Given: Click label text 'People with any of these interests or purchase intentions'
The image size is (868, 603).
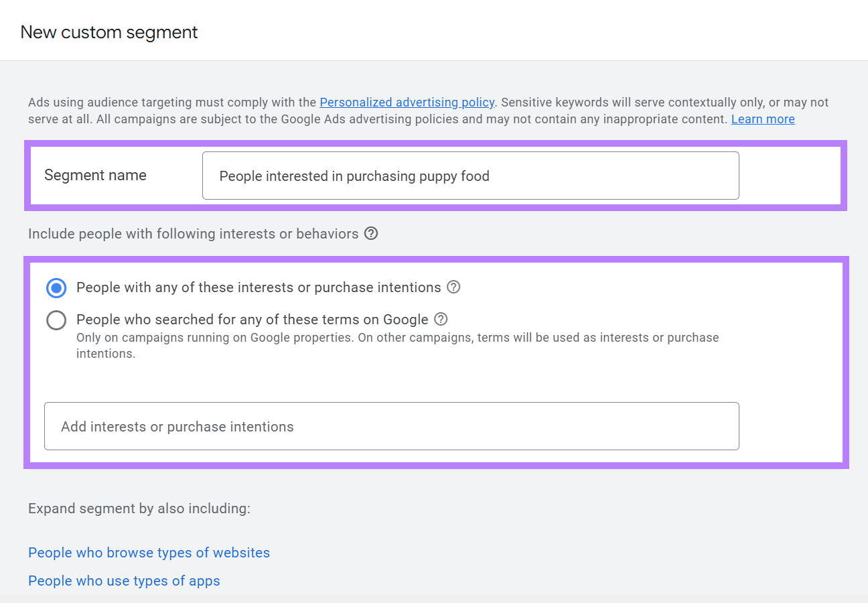Looking at the screenshot, I should [x=259, y=287].
